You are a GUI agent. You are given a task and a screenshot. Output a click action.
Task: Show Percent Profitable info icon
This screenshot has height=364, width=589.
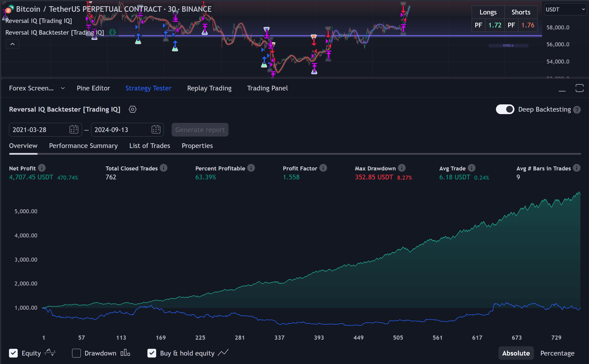tap(251, 168)
